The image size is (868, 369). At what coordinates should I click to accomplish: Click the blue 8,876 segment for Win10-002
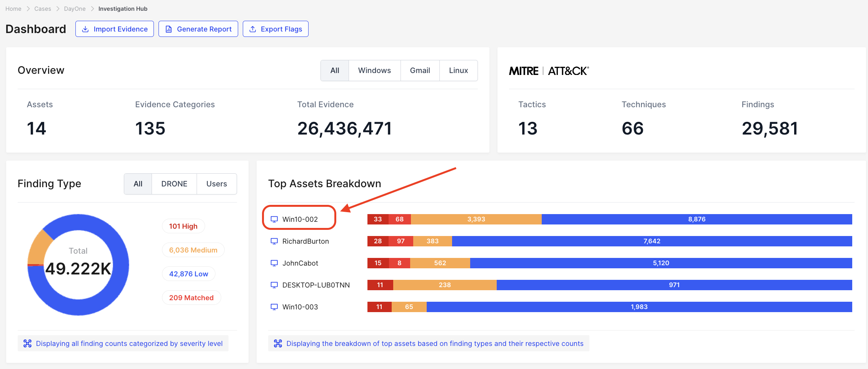(696, 219)
